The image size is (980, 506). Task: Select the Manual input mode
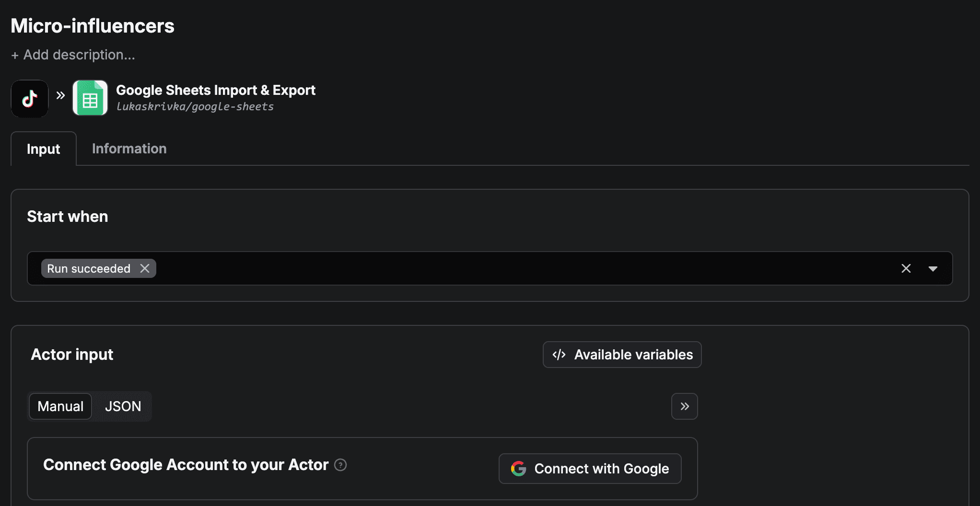pyautogui.click(x=60, y=406)
